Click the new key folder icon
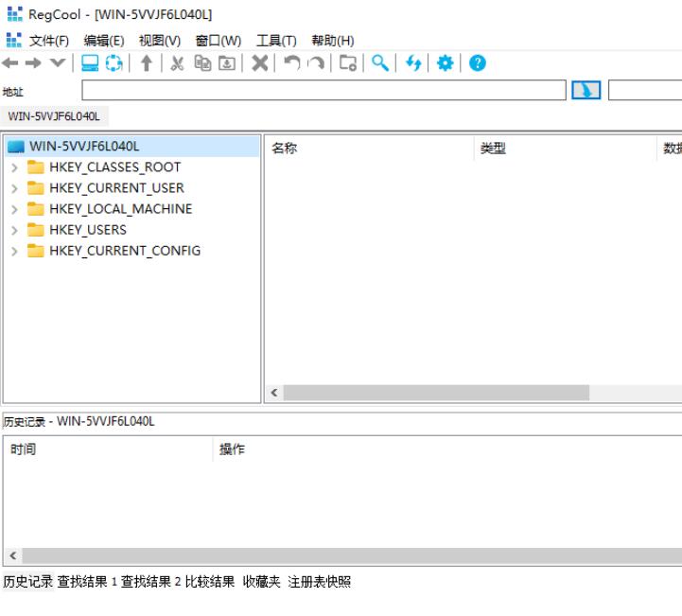The image size is (682, 616). (x=348, y=63)
